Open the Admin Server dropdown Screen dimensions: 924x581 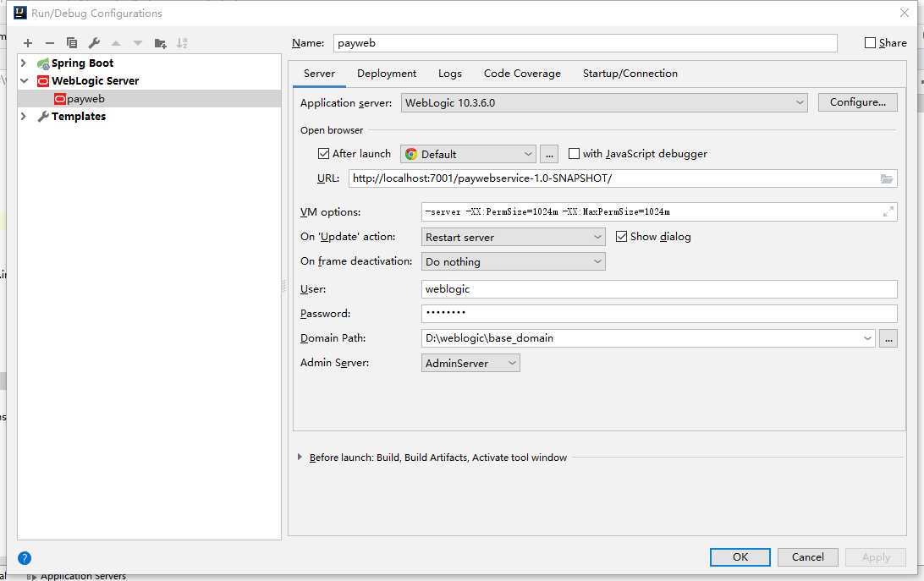pyautogui.click(x=470, y=363)
